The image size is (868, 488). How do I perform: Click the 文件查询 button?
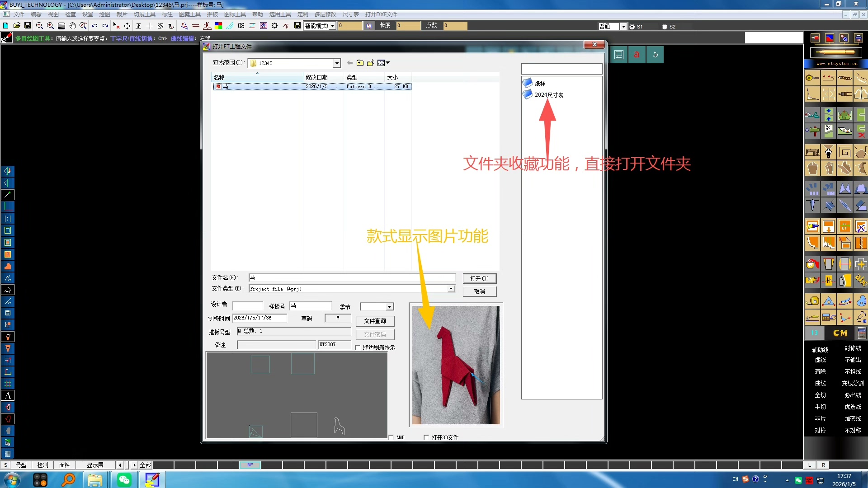pyautogui.click(x=375, y=321)
